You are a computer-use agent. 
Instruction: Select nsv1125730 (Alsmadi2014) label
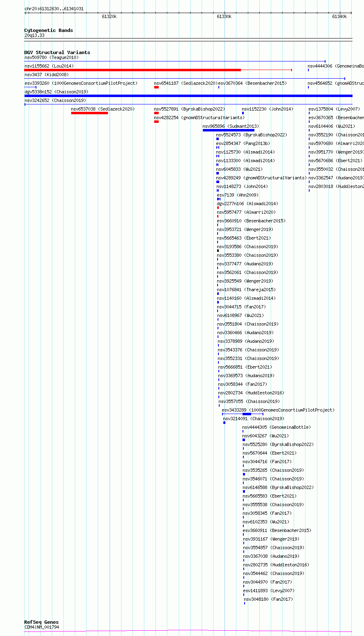[x=245, y=152]
